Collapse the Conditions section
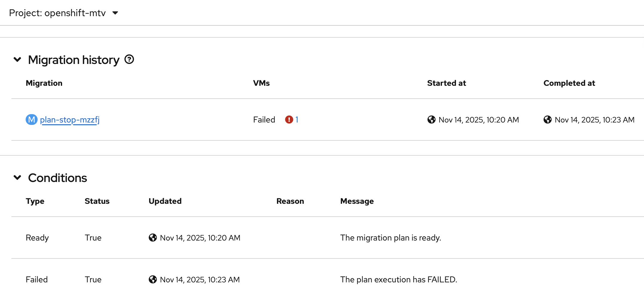Image resolution: width=644 pixels, height=297 pixels. pos(18,177)
